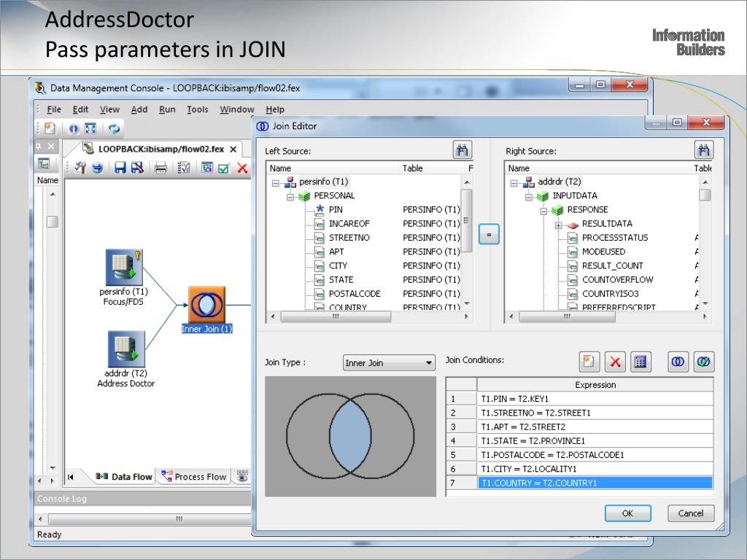The height and width of the screenshot is (560, 747).
Task: Select the MODEUSED field
Action: [603, 252]
